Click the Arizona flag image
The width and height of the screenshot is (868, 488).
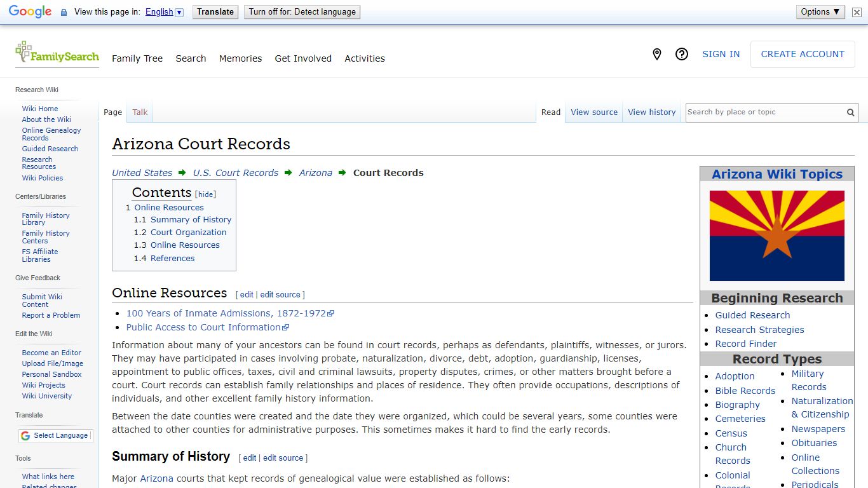(x=776, y=236)
